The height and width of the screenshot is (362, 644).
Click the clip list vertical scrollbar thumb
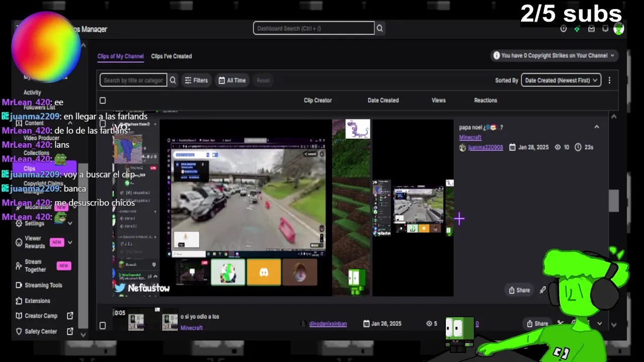point(613,201)
